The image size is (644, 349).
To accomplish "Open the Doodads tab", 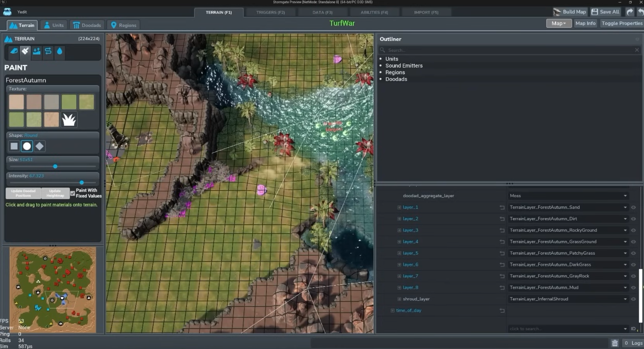I will [x=87, y=25].
